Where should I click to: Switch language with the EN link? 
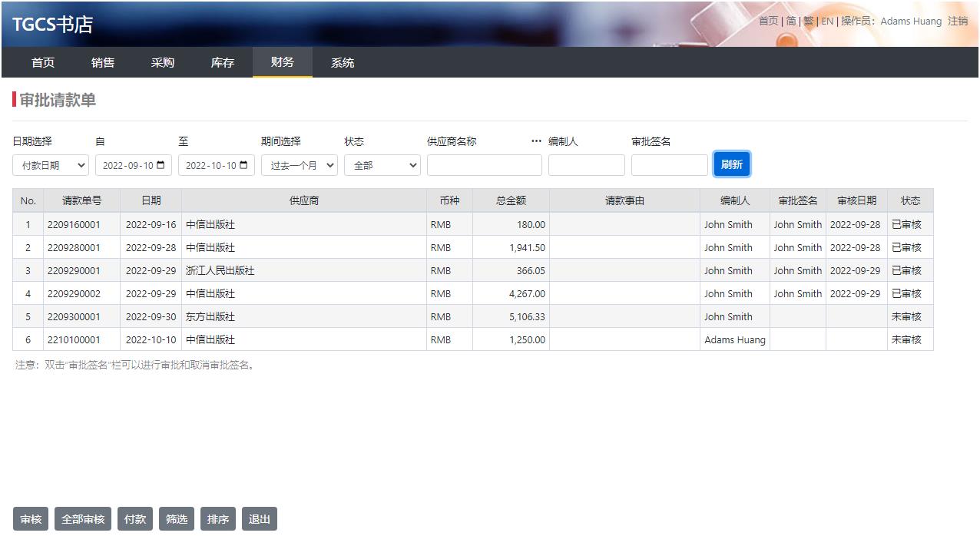[x=827, y=22]
